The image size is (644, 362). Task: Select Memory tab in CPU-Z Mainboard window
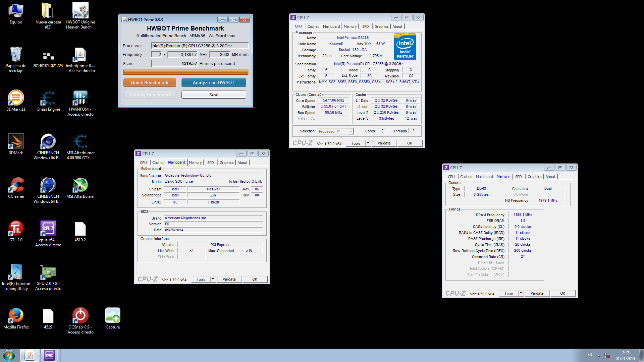[195, 163]
